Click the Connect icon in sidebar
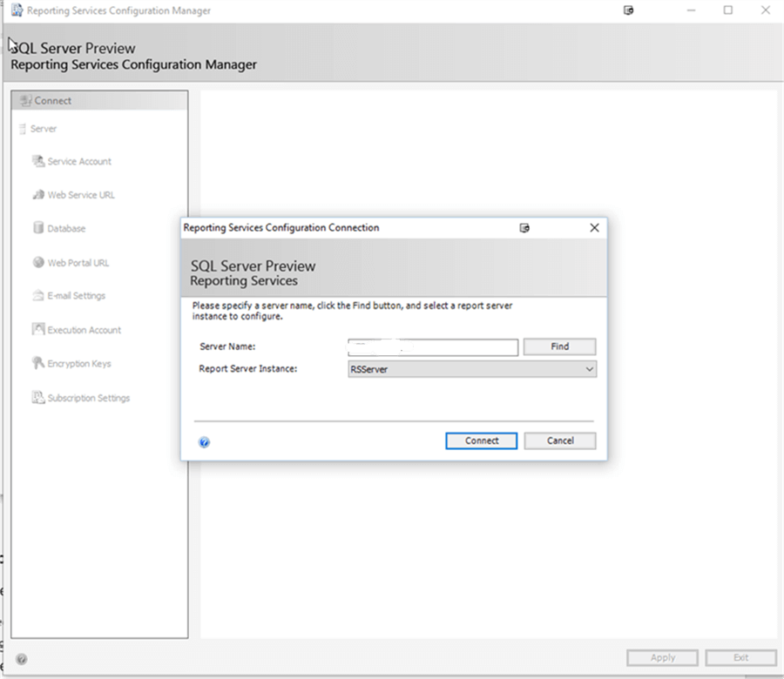This screenshot has width=784, height=679. (x=26, y=100)
